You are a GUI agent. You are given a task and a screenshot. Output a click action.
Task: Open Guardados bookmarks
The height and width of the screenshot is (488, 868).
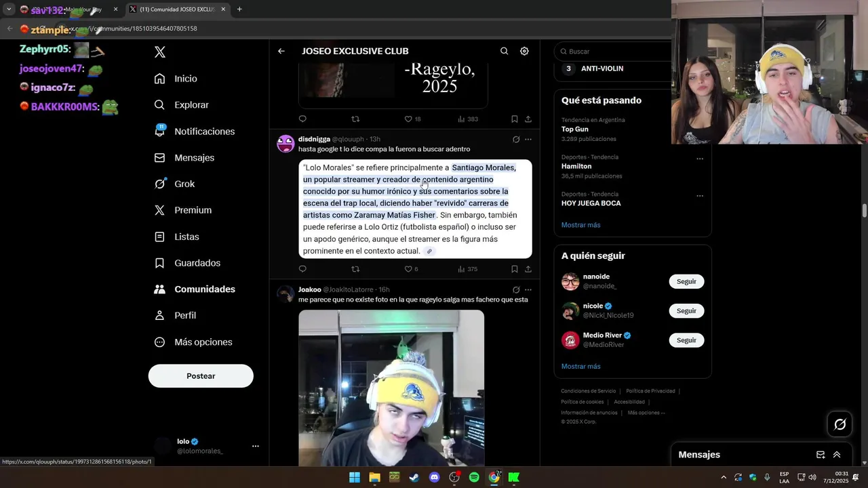(x=187, y=263)
